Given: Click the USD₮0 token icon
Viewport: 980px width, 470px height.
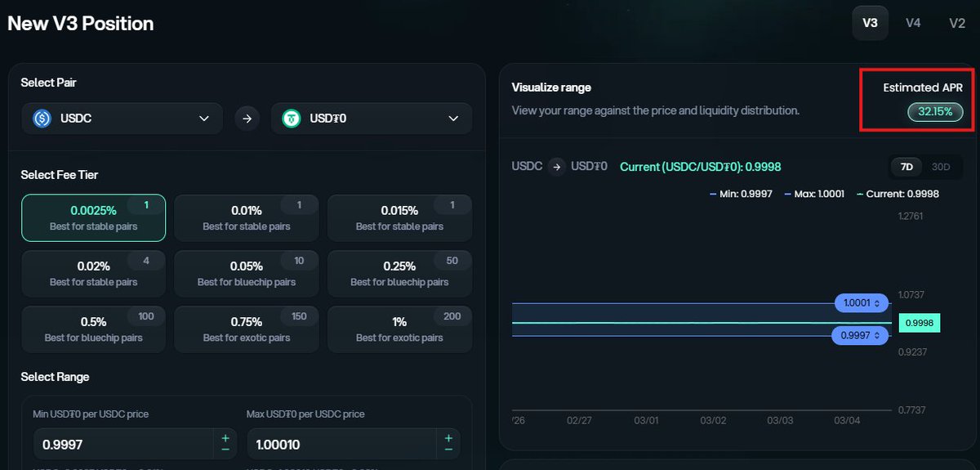Looking at the screenshot, I should click(x=292, y=119).
